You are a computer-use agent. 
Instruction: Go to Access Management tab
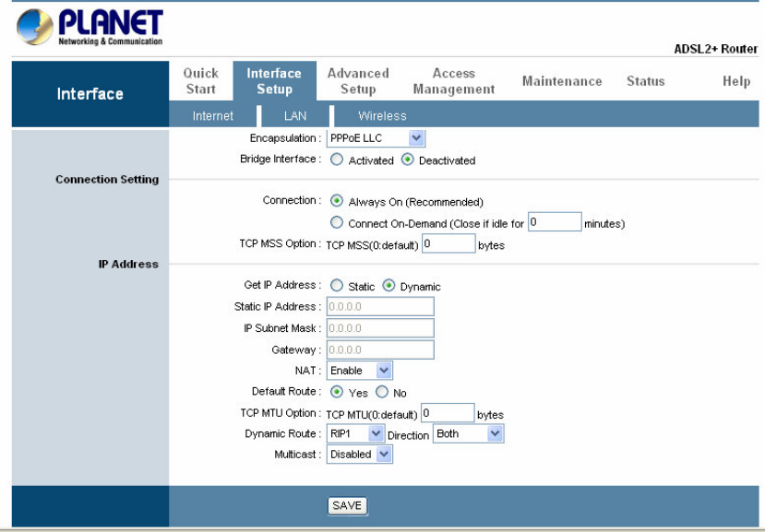click(453, 81)
